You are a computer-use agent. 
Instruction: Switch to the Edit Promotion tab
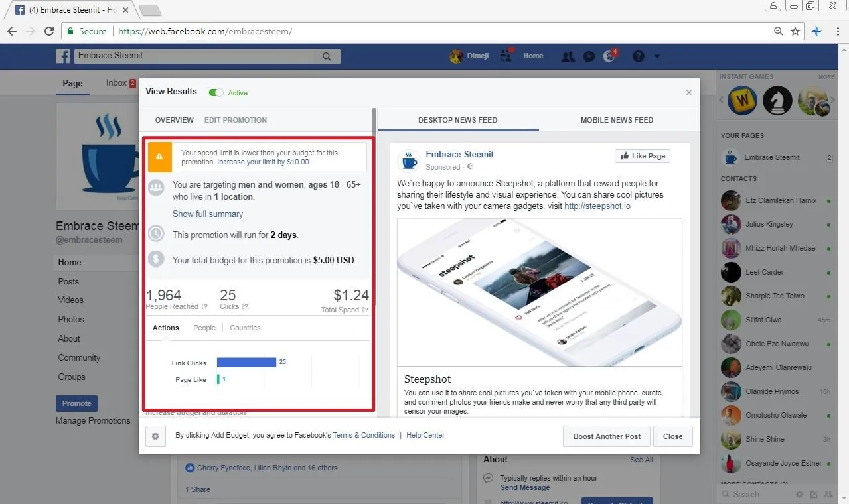click(236, 120)
